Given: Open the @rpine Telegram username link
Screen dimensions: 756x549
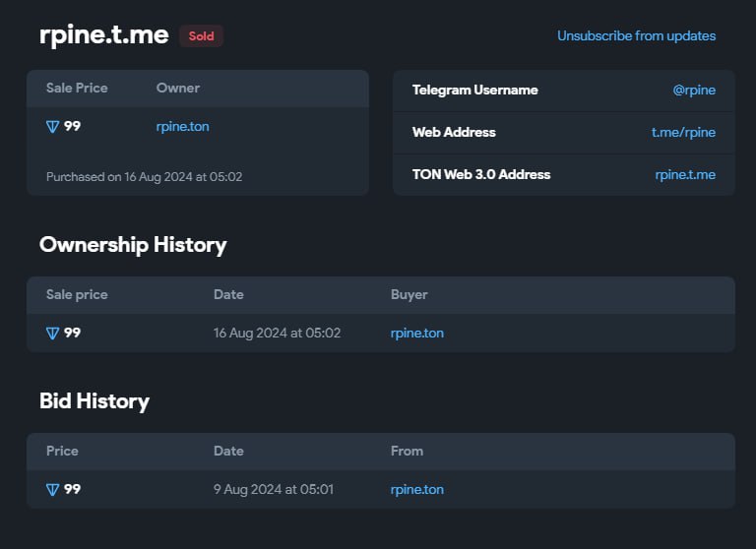Looking at the screenshot, I should pyautogui.click(x=693, y=90).
